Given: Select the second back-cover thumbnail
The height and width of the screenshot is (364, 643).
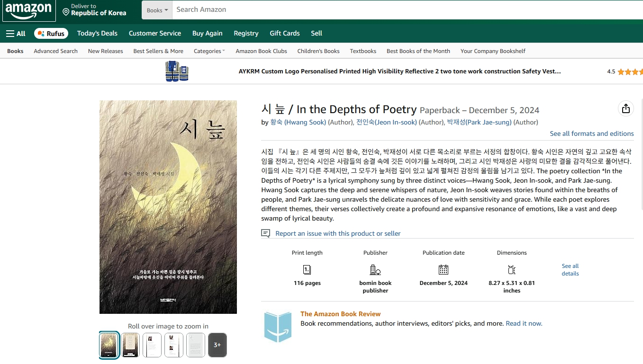Looking at the screenshot, I should point(130,345).
